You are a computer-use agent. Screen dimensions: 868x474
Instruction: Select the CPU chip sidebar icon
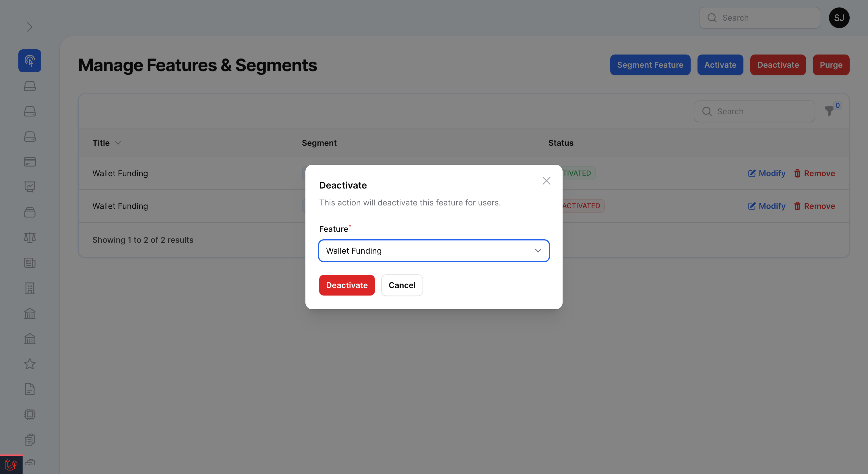tap(30, 414)
